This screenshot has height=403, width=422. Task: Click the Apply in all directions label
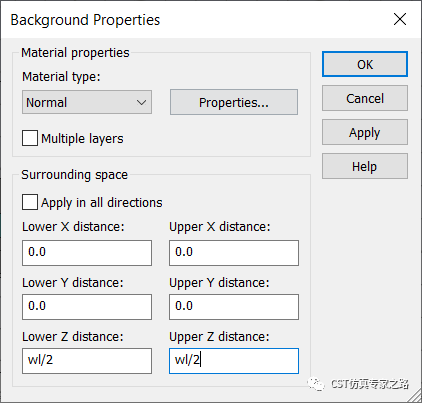[x=102, y=202]
